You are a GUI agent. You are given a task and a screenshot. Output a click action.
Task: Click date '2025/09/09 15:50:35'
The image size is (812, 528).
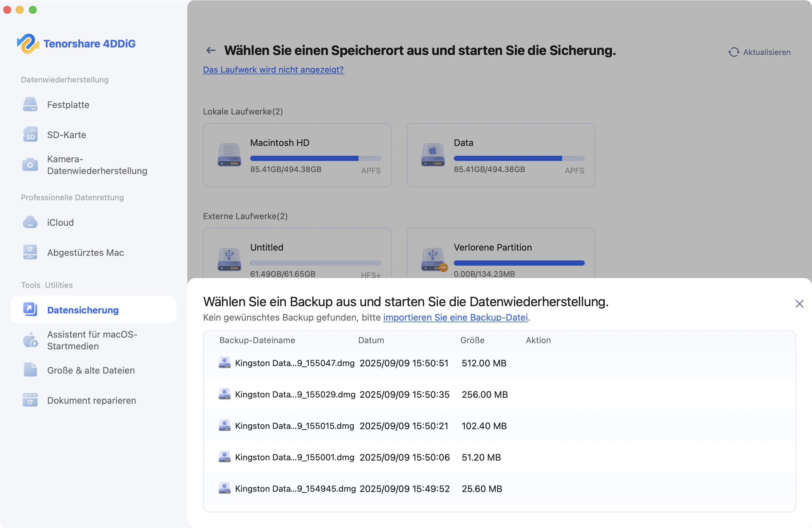point(404,394)
